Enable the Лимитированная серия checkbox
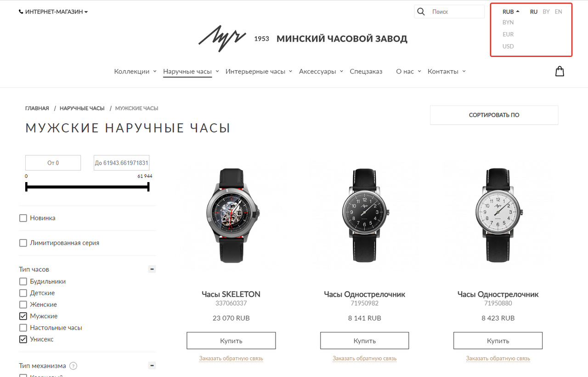588x377 pixels. click(23, 243)
